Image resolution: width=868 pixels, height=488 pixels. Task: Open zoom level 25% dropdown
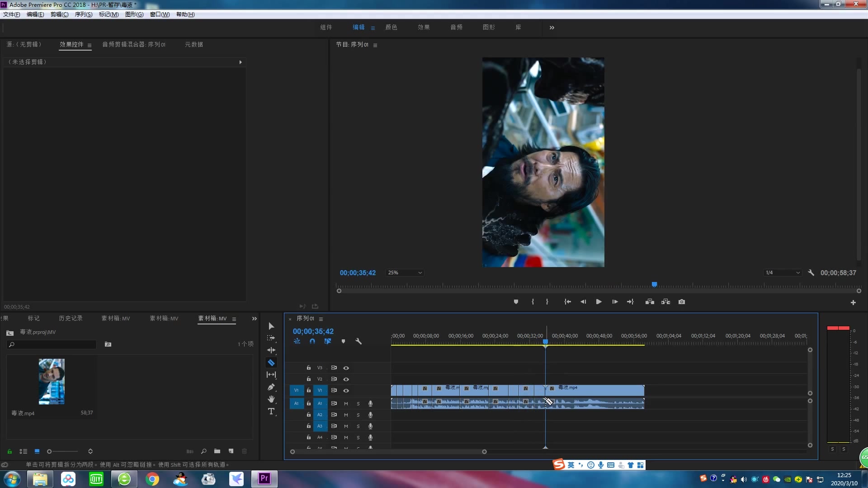[x=405, y=273]
